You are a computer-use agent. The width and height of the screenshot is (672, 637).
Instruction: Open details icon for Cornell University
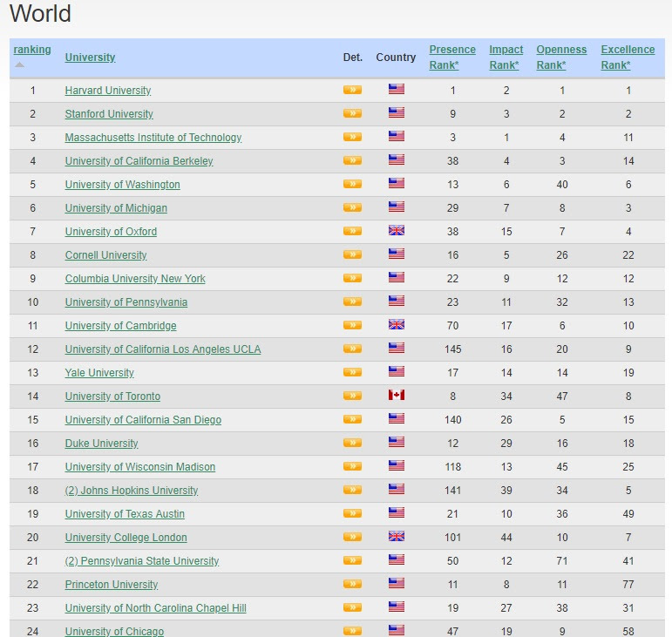coord(352,254)
